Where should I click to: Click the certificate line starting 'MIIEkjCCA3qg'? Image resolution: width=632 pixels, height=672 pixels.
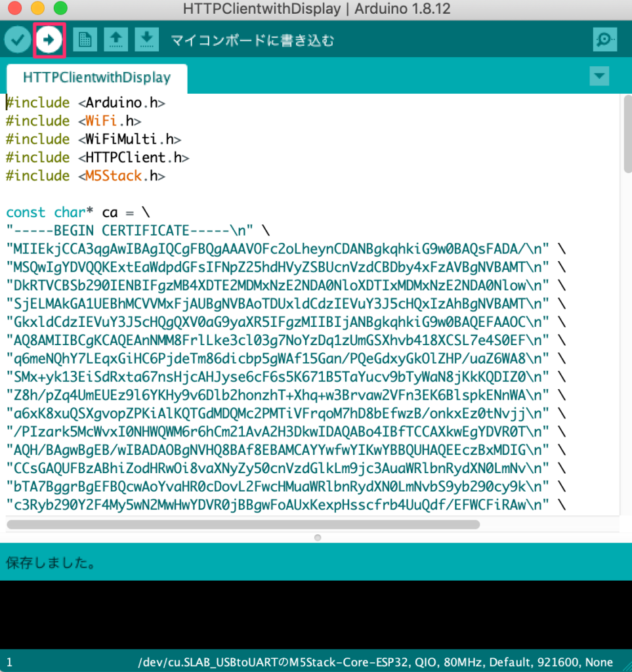click(x=285, y=249)
